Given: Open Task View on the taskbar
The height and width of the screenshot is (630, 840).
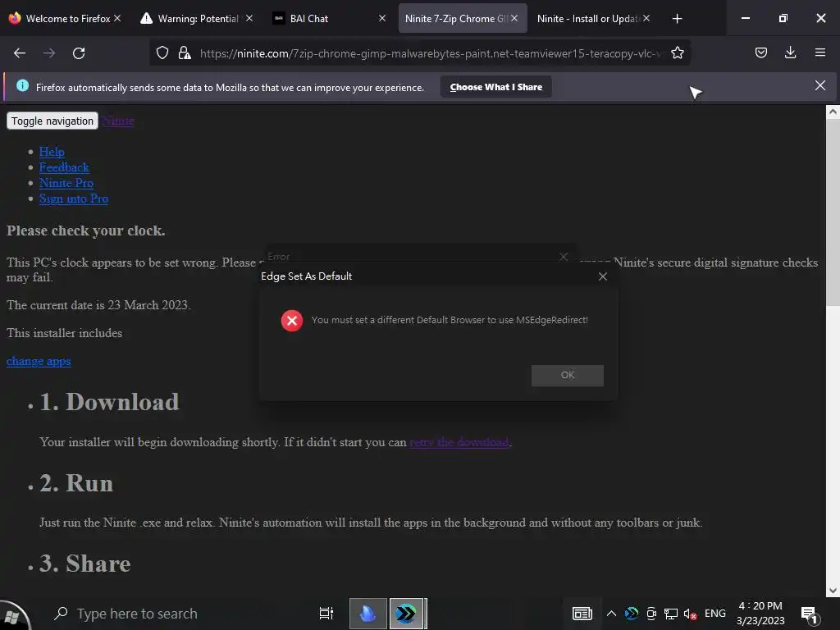Looking at the screenshot, I should (326, 614).
